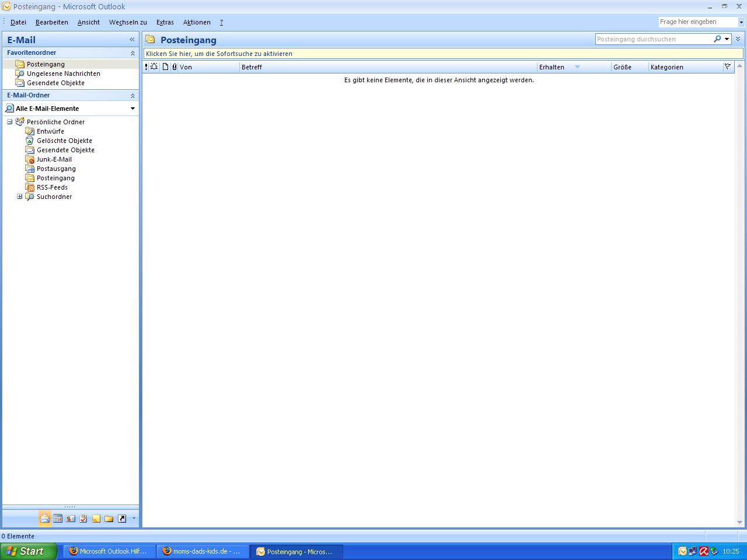
Task: Click the Outlook icon in system tray
Action: pos(683,551)
